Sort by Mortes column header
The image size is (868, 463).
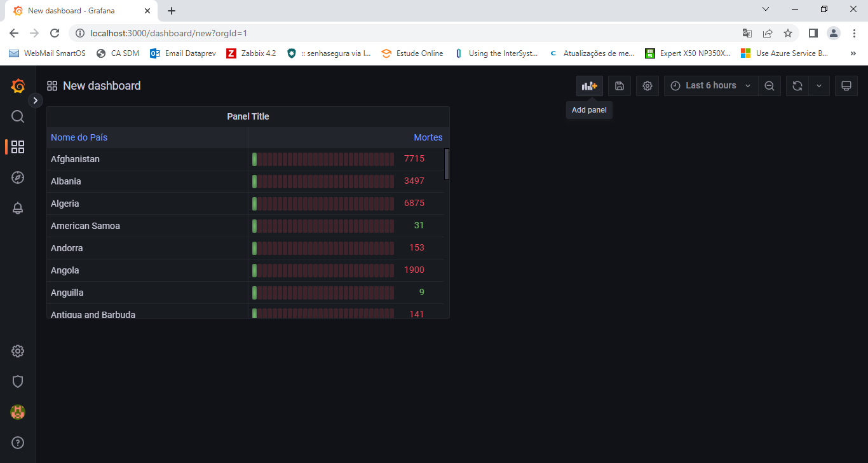click(428, 137)
